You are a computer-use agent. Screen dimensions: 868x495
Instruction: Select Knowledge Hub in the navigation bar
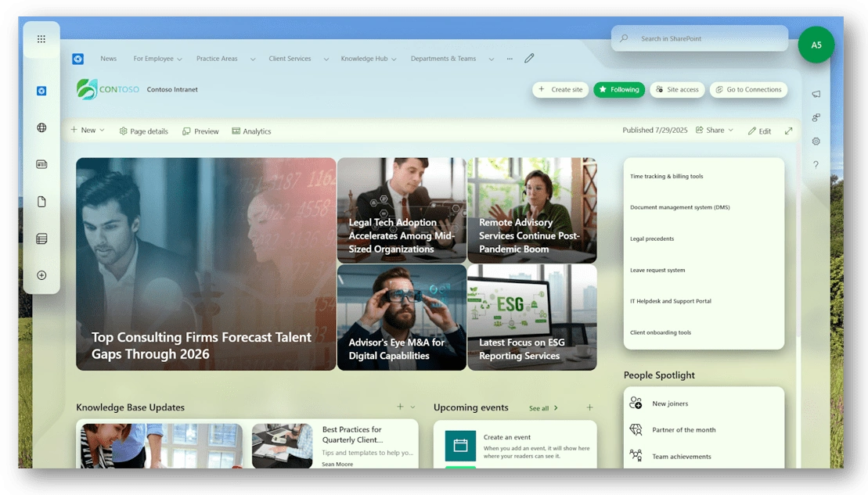click(x=364, y=58)
